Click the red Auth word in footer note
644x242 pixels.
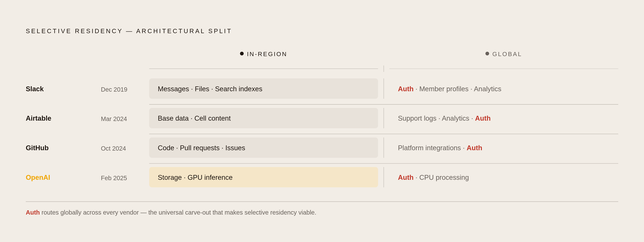33,212
